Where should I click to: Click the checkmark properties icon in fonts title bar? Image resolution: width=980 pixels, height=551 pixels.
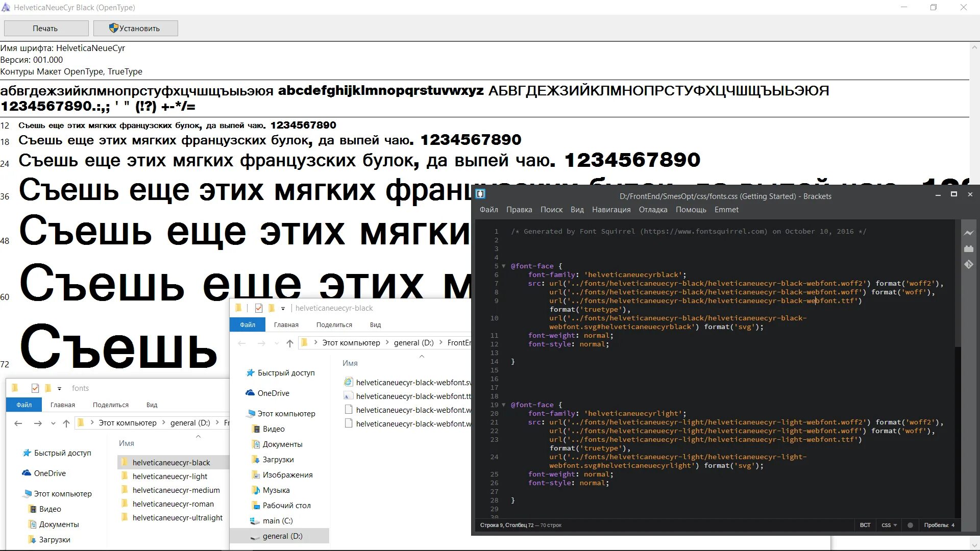click(x=35, y=388)
